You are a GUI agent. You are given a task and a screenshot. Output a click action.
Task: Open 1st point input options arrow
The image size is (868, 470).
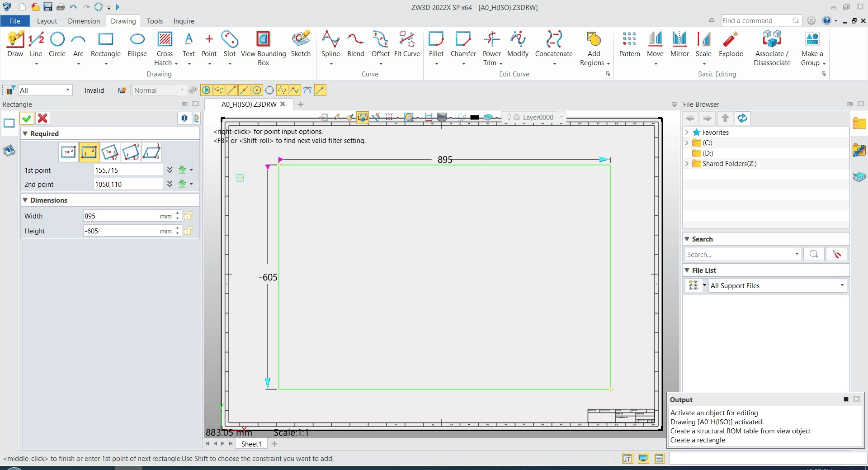click(x=191, y=170)
